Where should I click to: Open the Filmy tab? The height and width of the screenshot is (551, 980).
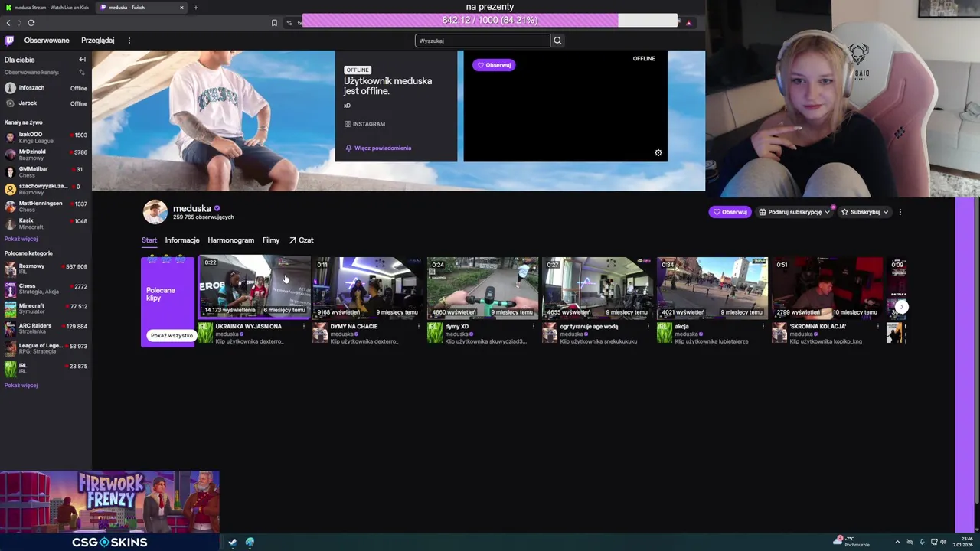pyautogui.click(x=271, y=240)
